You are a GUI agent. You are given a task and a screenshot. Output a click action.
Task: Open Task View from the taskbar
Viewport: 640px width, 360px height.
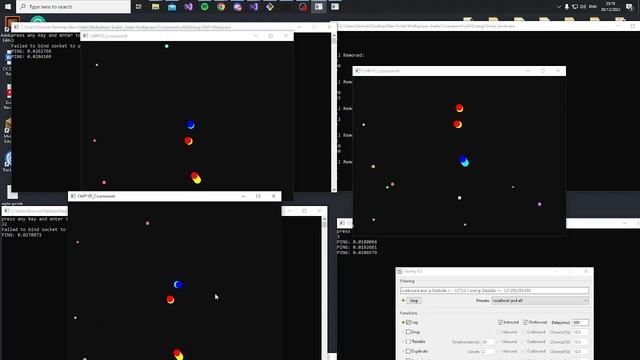[139, 7]
